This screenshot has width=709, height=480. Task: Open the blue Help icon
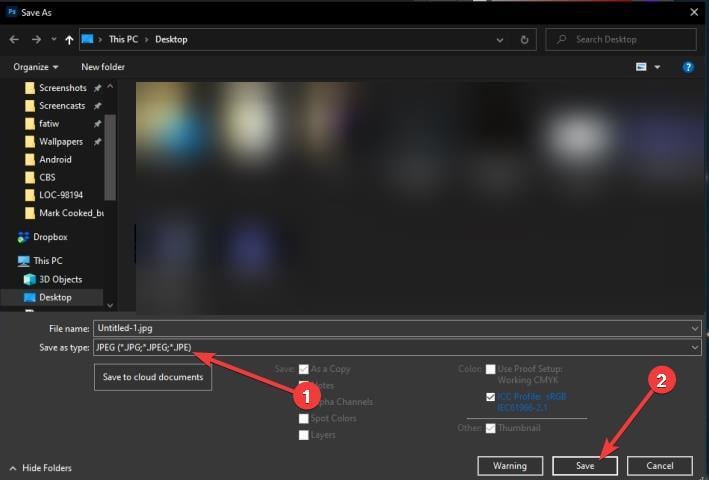point(688,67)
